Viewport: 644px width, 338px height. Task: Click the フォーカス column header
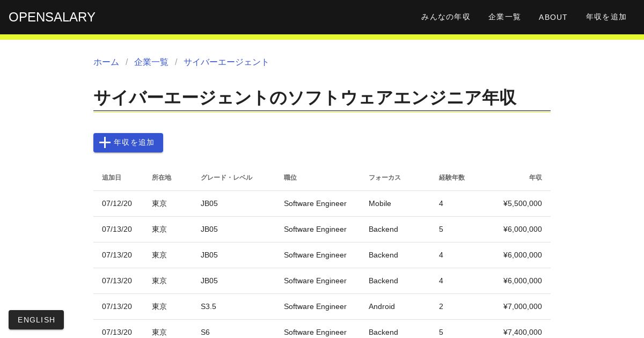coord(385,178)
